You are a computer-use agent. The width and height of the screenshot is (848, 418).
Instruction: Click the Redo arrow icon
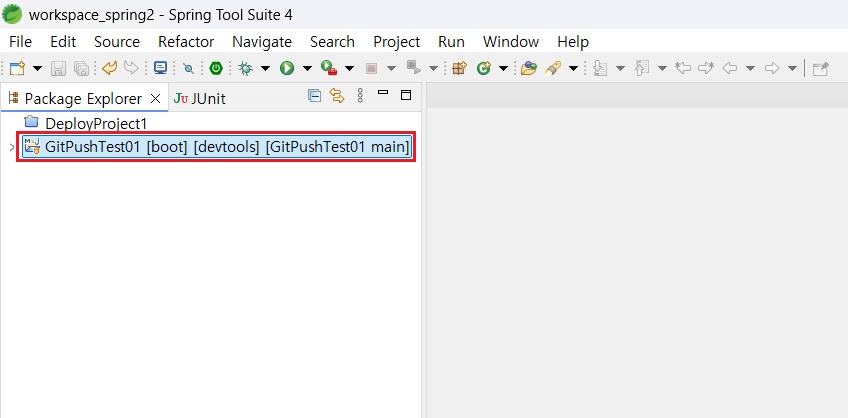click(131, 68)
